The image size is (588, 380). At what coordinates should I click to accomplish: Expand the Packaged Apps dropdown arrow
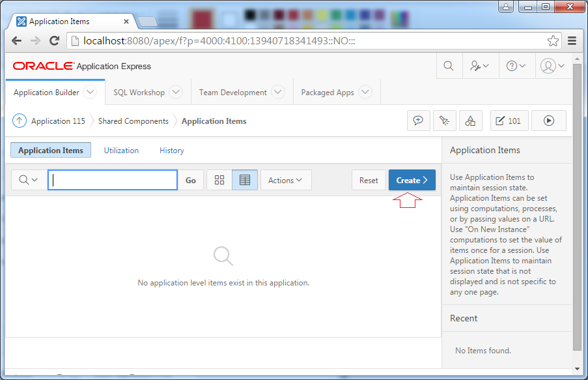pyautogui.click(x=365, y=92)
